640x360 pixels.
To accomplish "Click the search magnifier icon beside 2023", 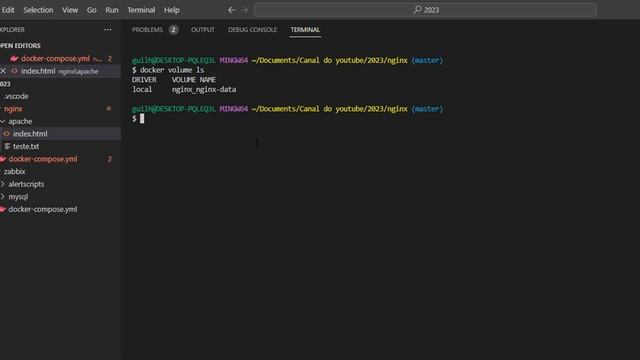I will click(417, 10).
